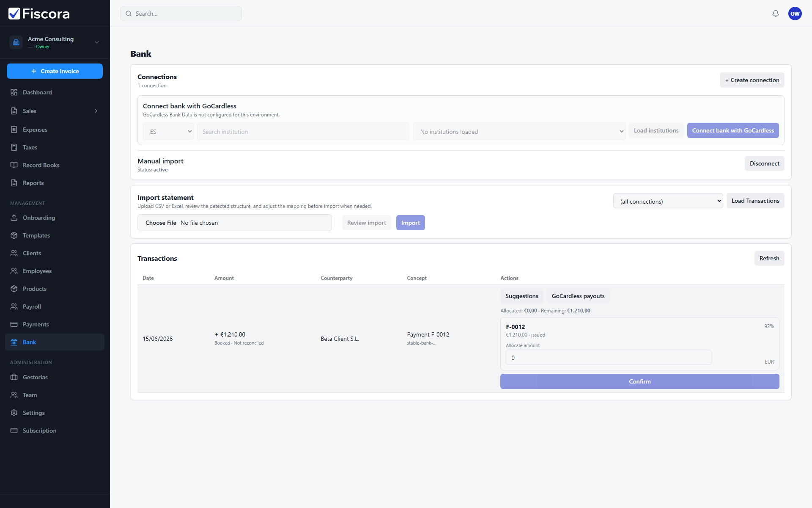The height and width of the screenshot is (508, 812).
Task: Click the Payroll people icon
Action: (14, 306)
